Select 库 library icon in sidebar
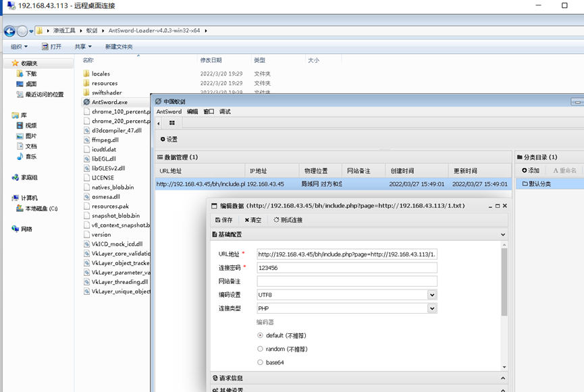Image resolution: width=584 pixels, height=392 pixels. click(x=15, y=115)
